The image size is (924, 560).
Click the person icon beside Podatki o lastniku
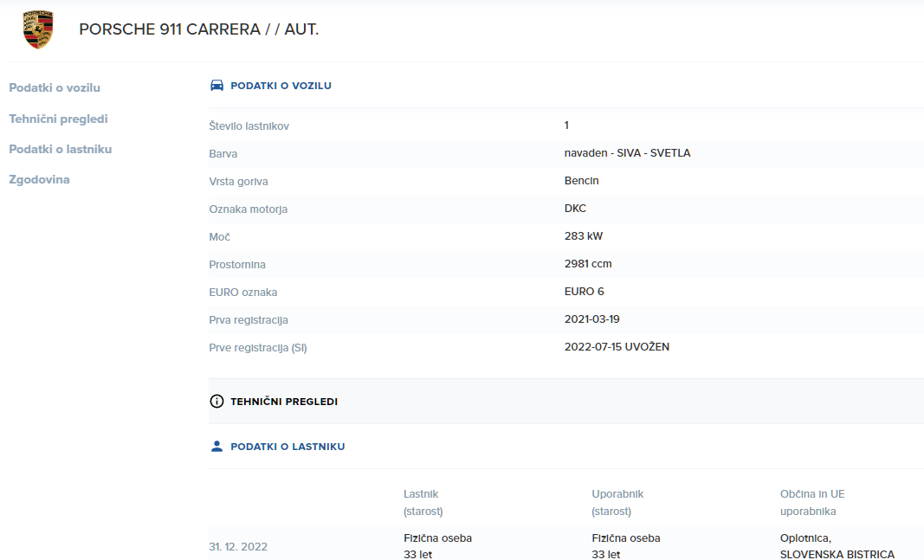tap(216, 447)
